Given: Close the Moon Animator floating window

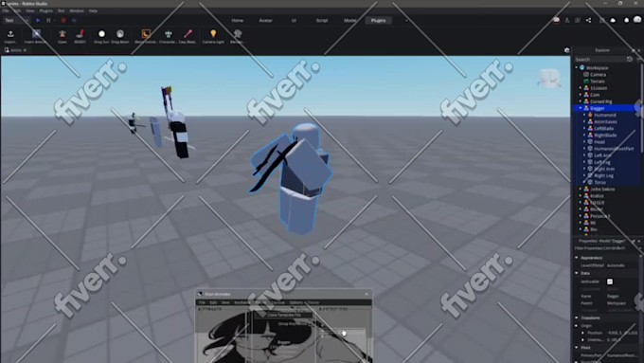Looking at the screenshot, I should point(367,294).
